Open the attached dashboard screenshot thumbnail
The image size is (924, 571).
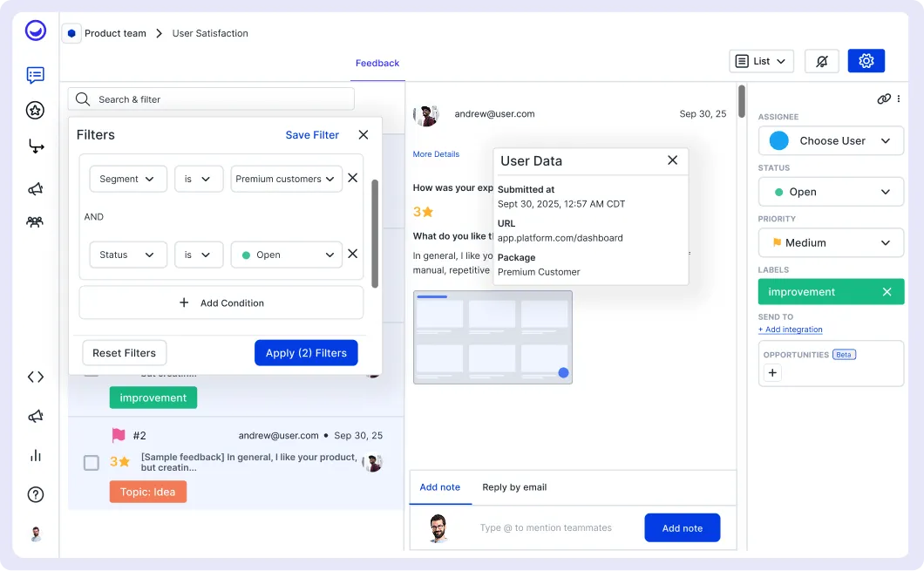(x=493, y=337)
